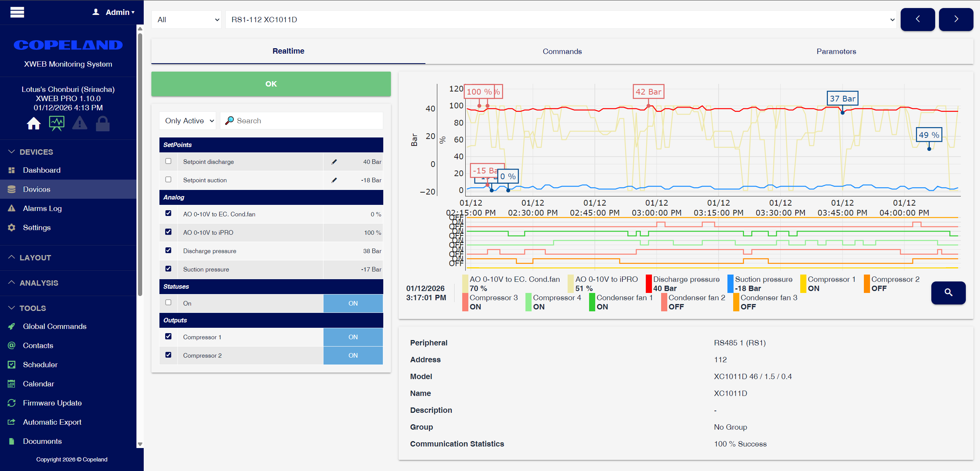Click the green realtime monitor icon
The height and width of the screenshot is (471, 980).
(x=57, y=123)
